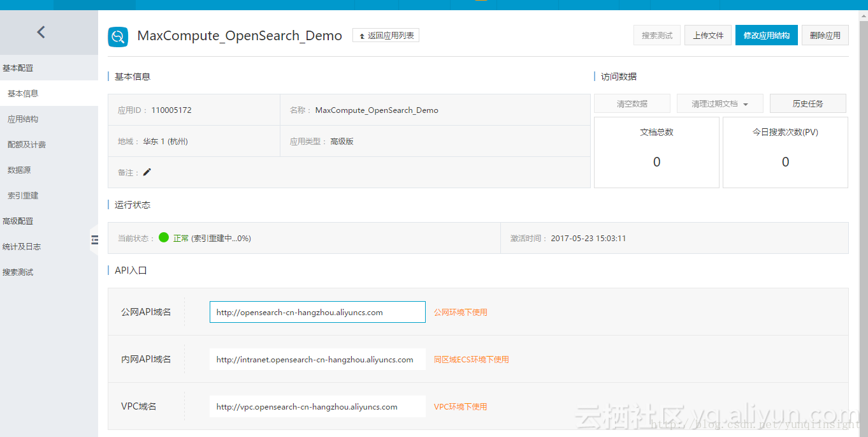Click the public API domain field

[x=317, y=312]
